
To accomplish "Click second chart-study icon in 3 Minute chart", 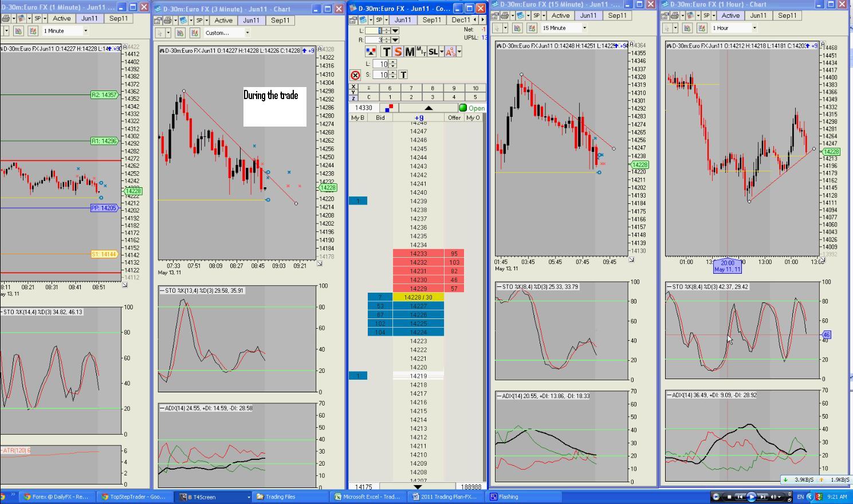I will tap(194, 33).
